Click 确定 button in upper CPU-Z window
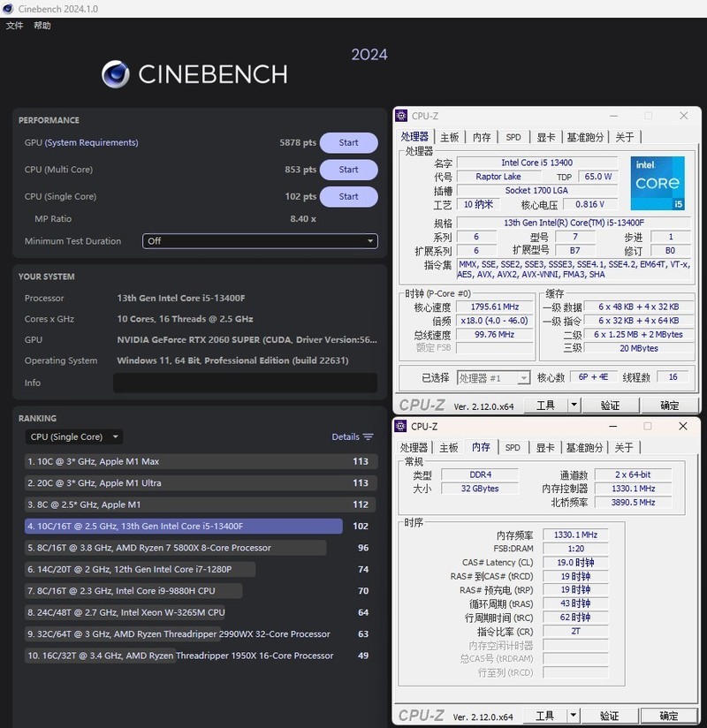The width and height of the screenshot is (707, 728). (x=669, y=406)
